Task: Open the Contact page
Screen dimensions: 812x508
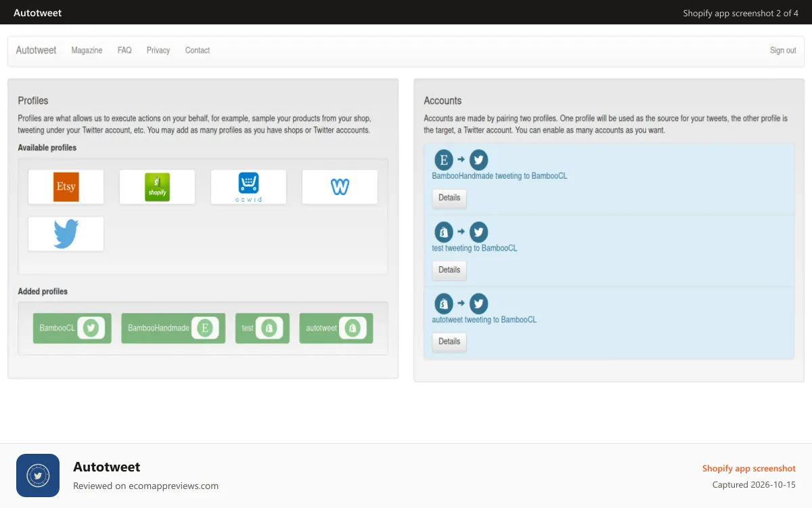Action: point(198,50)
